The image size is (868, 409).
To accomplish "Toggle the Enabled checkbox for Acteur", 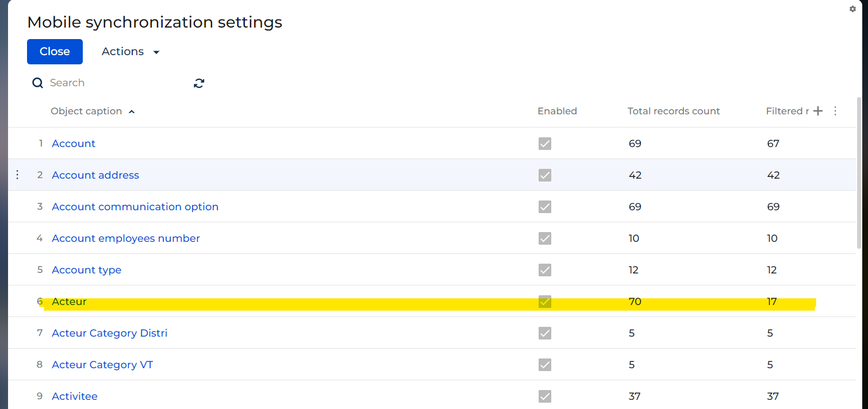I will pos(544,301).
